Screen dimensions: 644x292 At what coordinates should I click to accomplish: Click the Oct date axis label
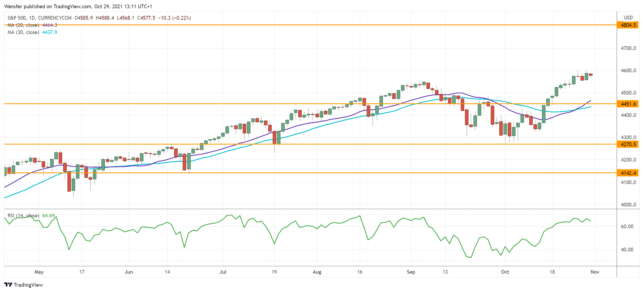pos(505,272)
